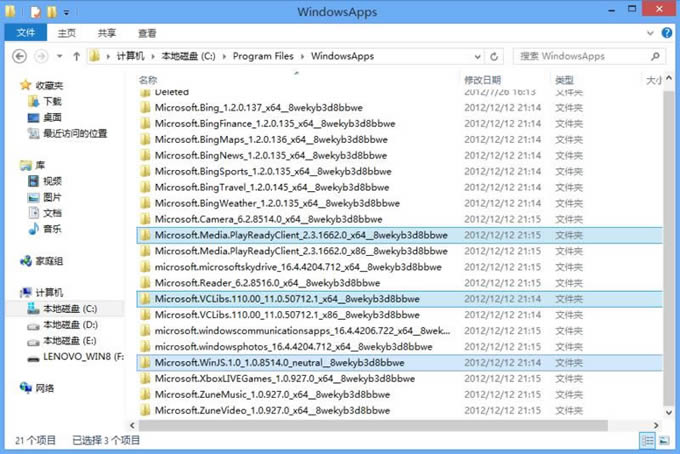Expand the chevron after 计算机 breadcrumb
680x454 pixels.
[x=153, y=56]
